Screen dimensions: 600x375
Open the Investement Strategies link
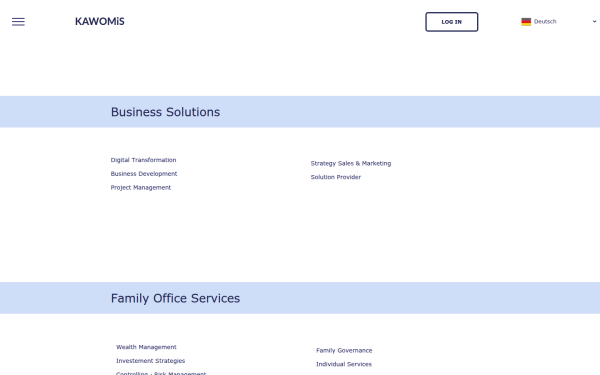tap(150, 361)
